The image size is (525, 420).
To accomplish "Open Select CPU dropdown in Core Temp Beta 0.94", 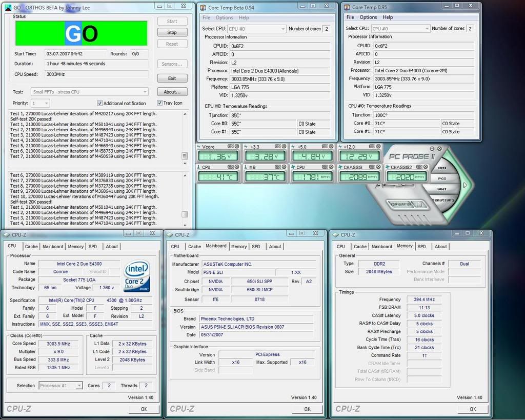I will point(257,29).
